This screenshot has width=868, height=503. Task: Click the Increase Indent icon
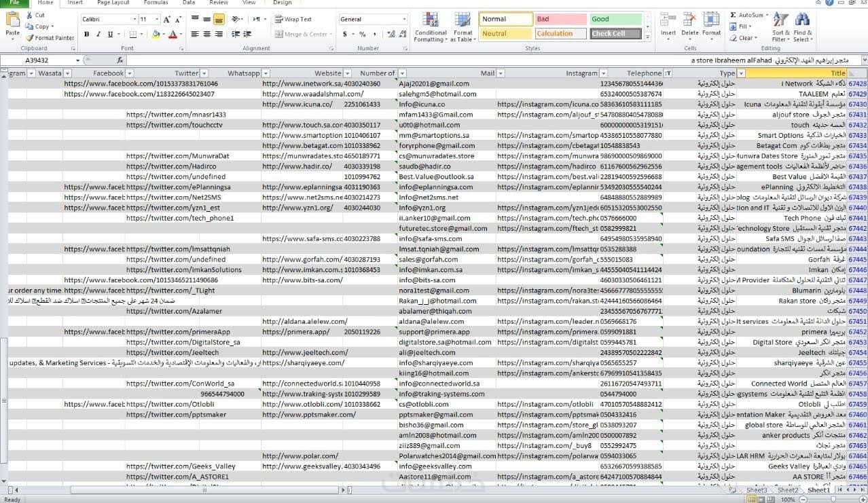click(249, 34)
